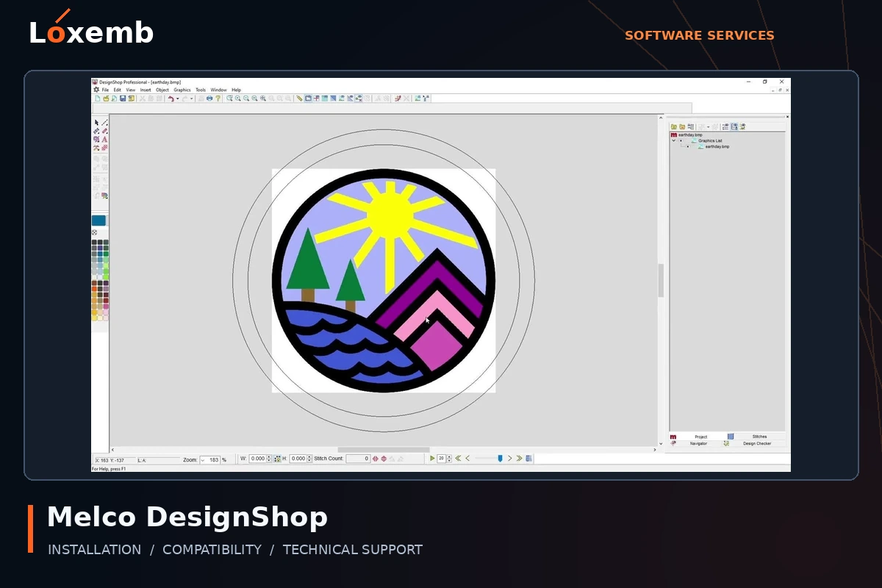
Task: Click the aspect lock icon between W and H
Action: pos(277,459)
